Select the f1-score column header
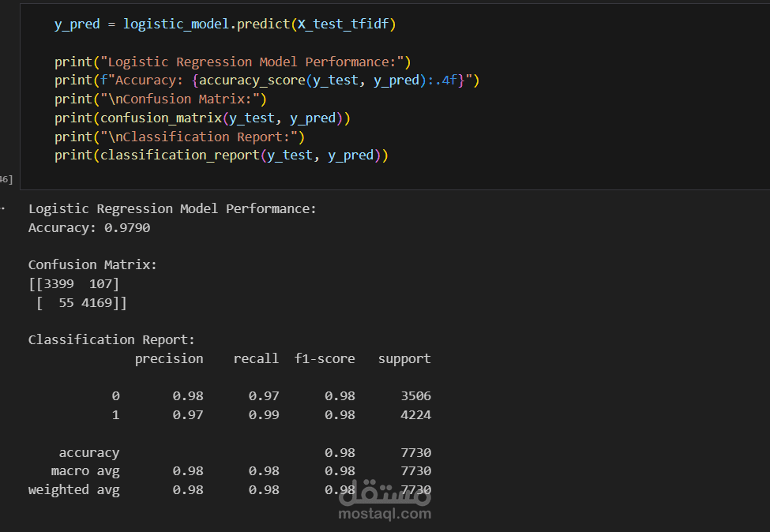The height and width of the screenshot is (532, 770). pos(324,358)
